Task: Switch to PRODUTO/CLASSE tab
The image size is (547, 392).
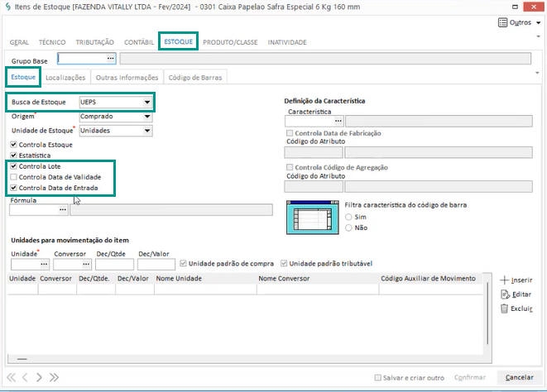Action: (230, 42)
